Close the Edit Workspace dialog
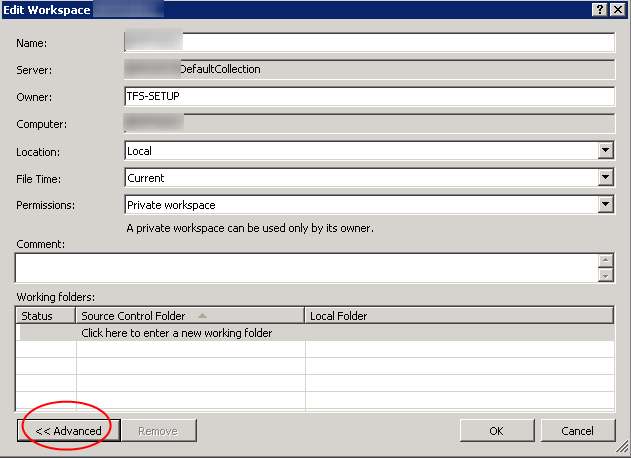Image resolution: width=631 pixels, height=458 pixels. click(618, 9)
